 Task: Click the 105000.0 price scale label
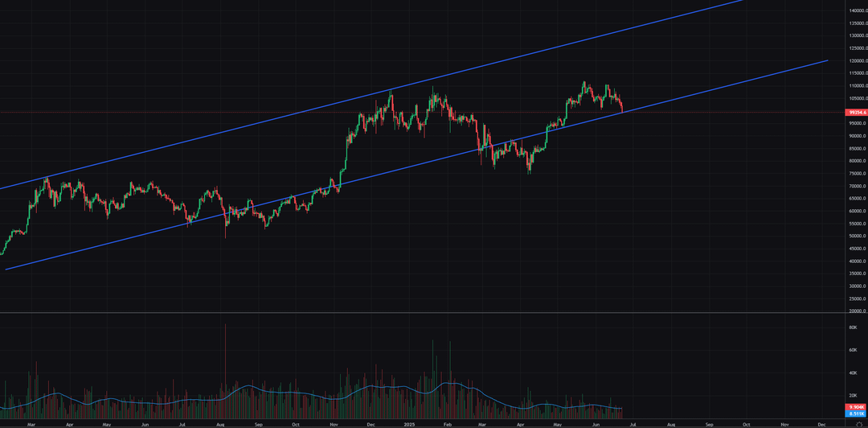click(857, 99)
